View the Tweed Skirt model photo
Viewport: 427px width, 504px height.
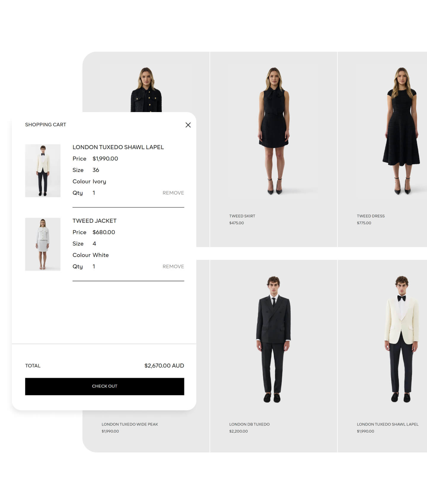click(x=273, y=131)
